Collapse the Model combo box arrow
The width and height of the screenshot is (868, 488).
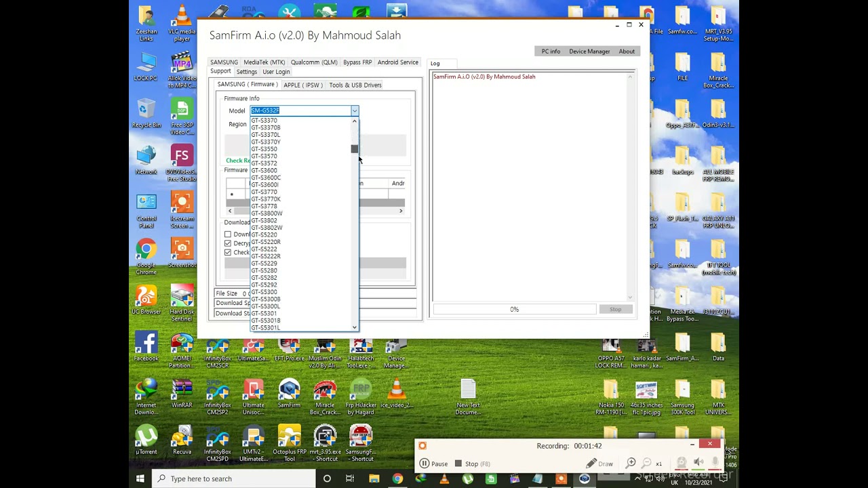pyautogui.click(x=354, y=110)
